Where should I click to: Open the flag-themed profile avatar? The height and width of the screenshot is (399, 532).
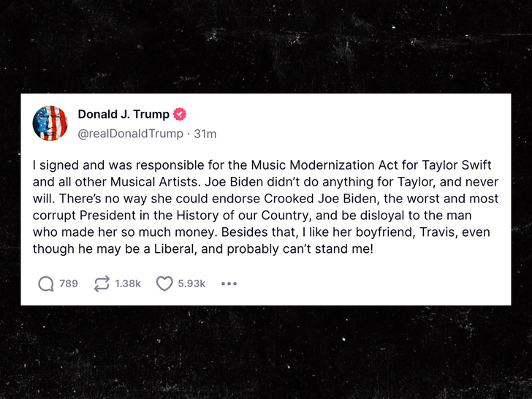[x=50, y=123]
